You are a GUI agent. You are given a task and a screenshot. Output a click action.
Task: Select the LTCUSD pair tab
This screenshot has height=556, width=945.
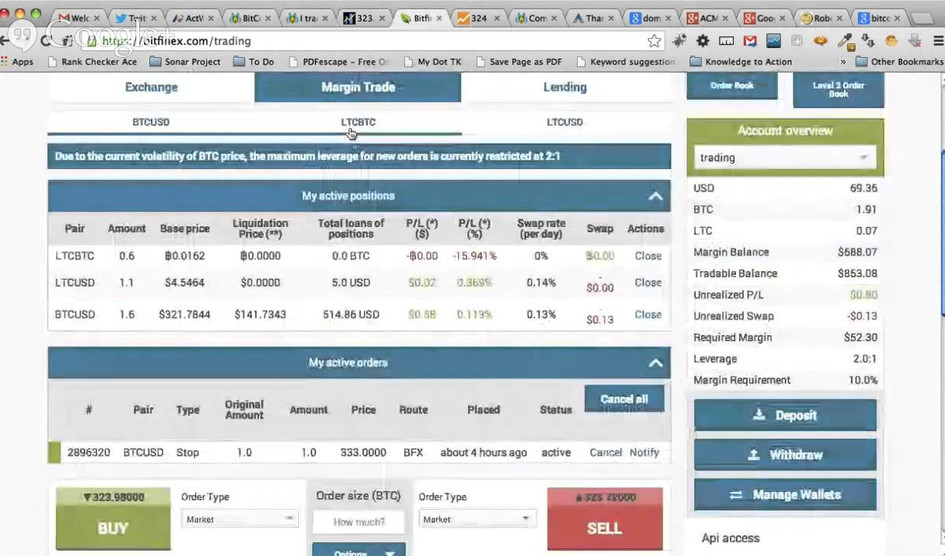click(565, 122)
